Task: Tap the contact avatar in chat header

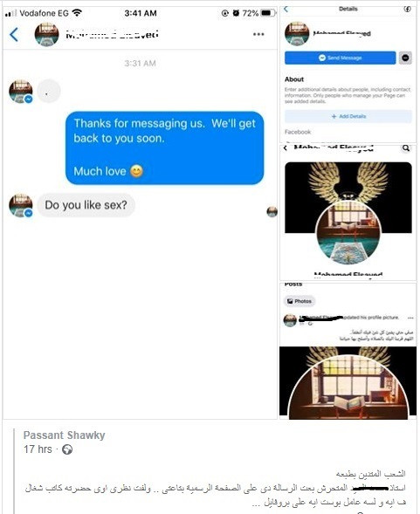Action: 46,34
